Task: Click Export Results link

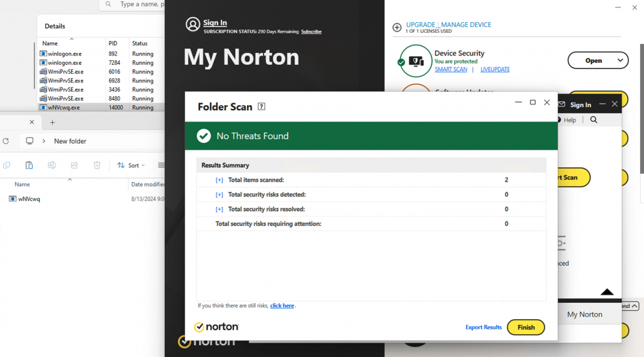Action: point(484,327)
